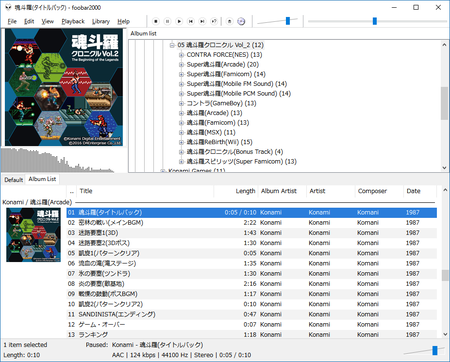Select track 06 (滝ステージ)
The image size is (450, 362).
tap(252, 263)
